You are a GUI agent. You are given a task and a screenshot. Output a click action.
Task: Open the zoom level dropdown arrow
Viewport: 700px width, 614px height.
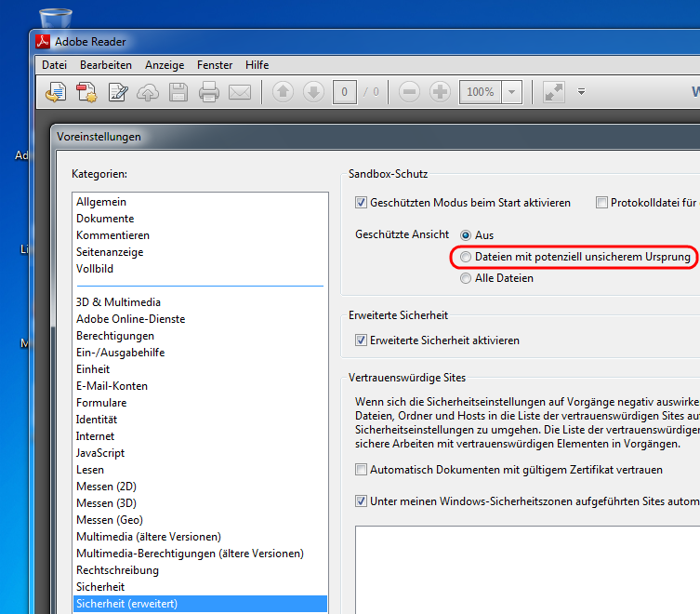point(511,92)
